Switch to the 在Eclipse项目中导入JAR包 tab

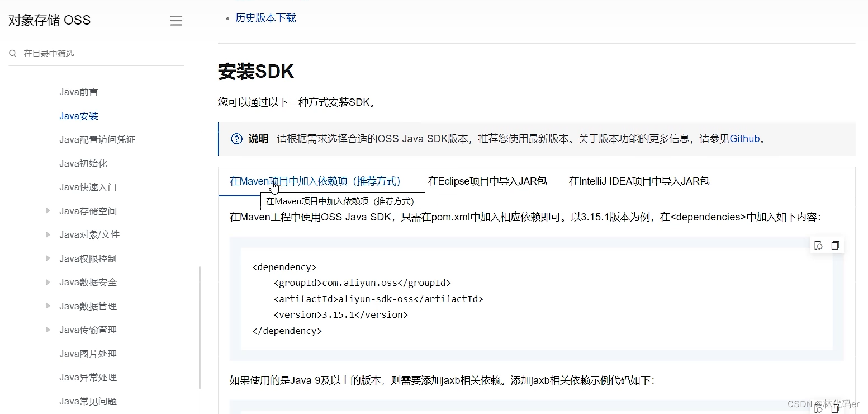tap(487, 181)
